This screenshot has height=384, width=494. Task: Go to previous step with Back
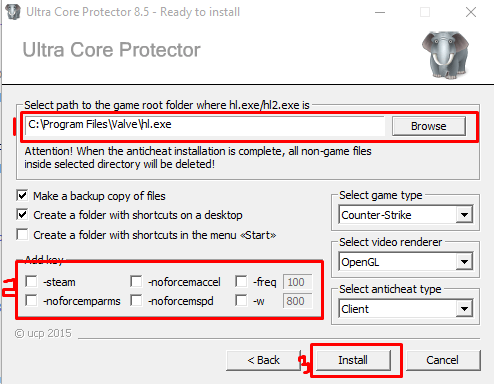click(263, 360)
